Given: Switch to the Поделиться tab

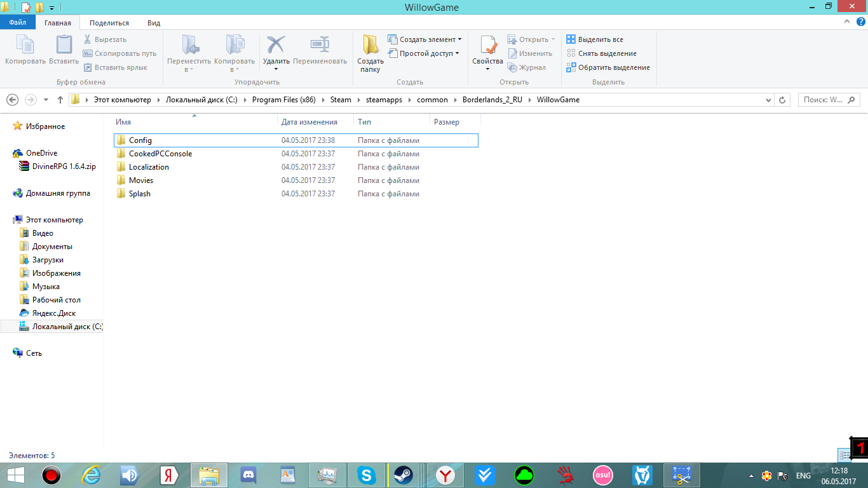Looking at the screenshot, I should click(109, 23).
